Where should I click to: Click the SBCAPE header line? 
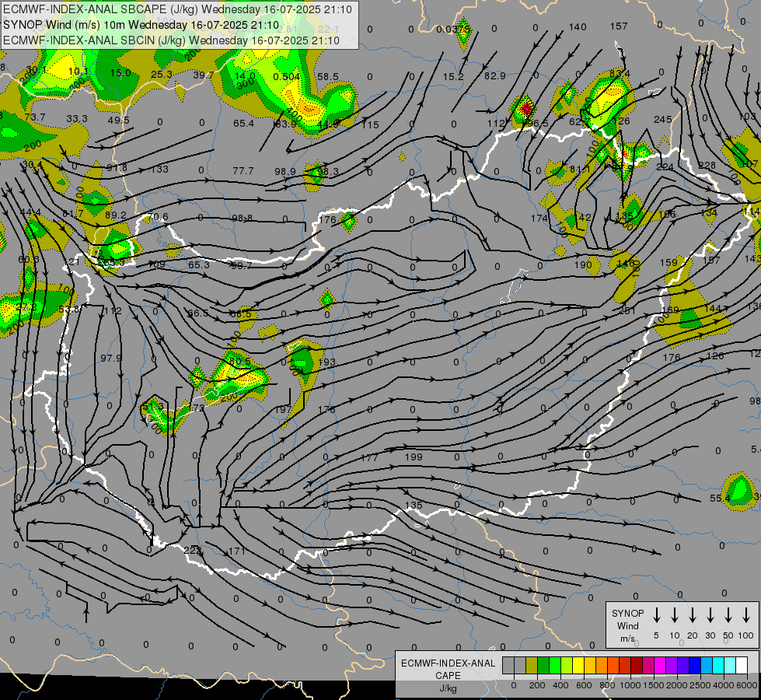click(x=178, y=9)
